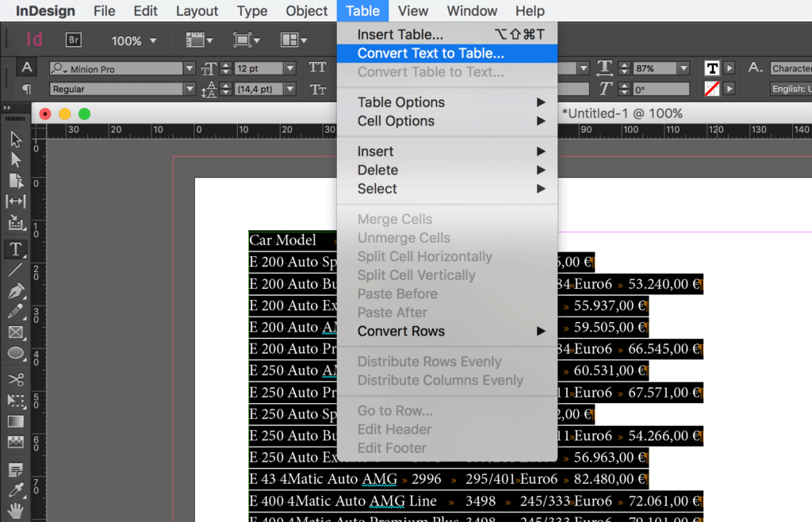Open the Layout menu

(197, 11)
